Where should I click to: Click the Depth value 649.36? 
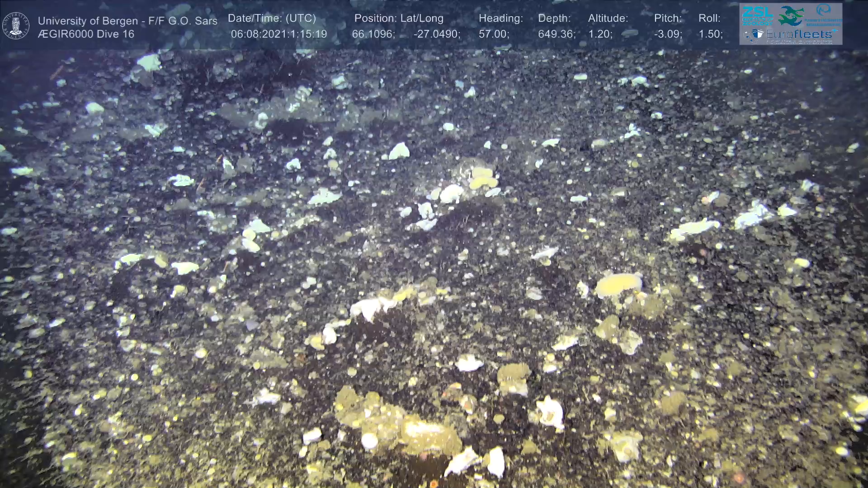coord(556,34)
